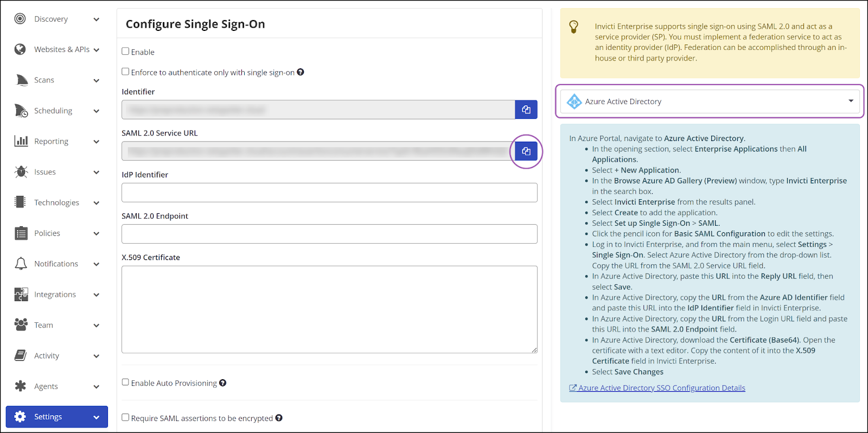Image resolution: width=868 pixels, height=433 pixels.
Task: Copy the Identifier field value
Action: click(x=526, y=110)
